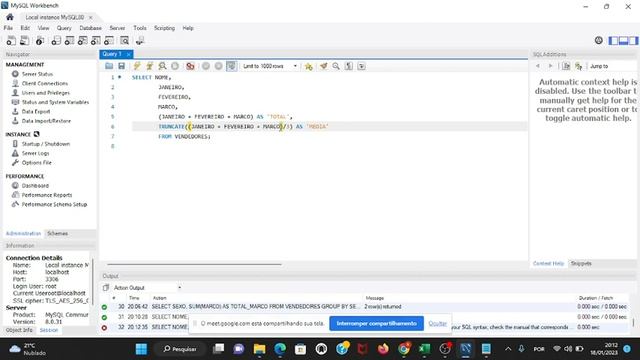Save the script with the floppy icon
640x360 pixels.
click(121, 66)
